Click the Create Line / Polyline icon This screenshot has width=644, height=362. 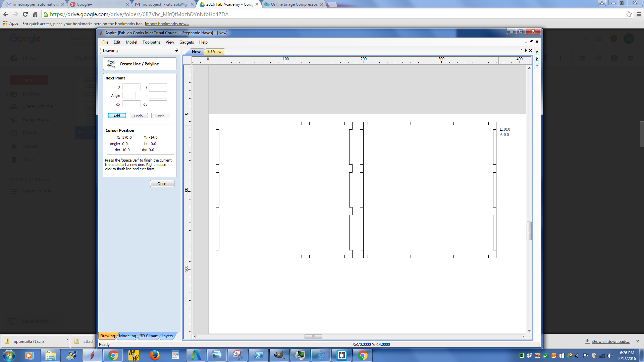111,64
